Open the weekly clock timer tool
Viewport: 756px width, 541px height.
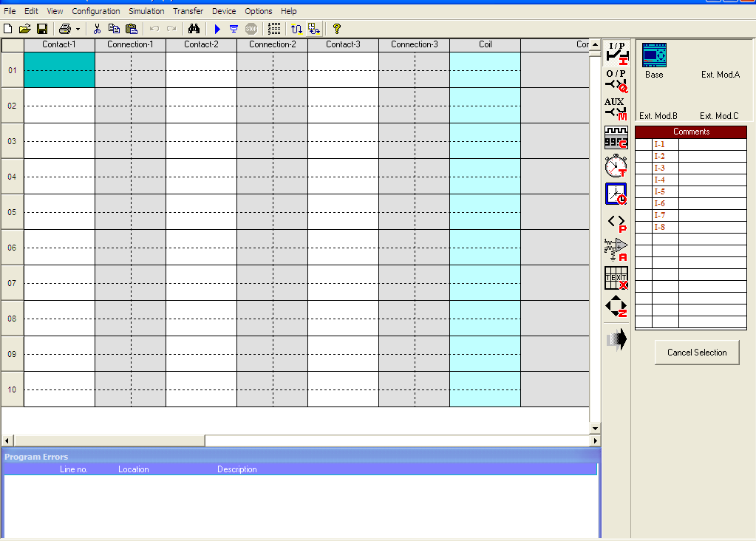pyautogui.click(x=616, y=194)
